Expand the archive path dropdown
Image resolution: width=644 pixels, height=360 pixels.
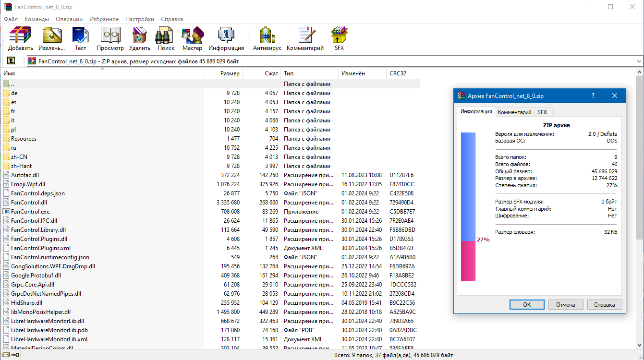point(639,61)
